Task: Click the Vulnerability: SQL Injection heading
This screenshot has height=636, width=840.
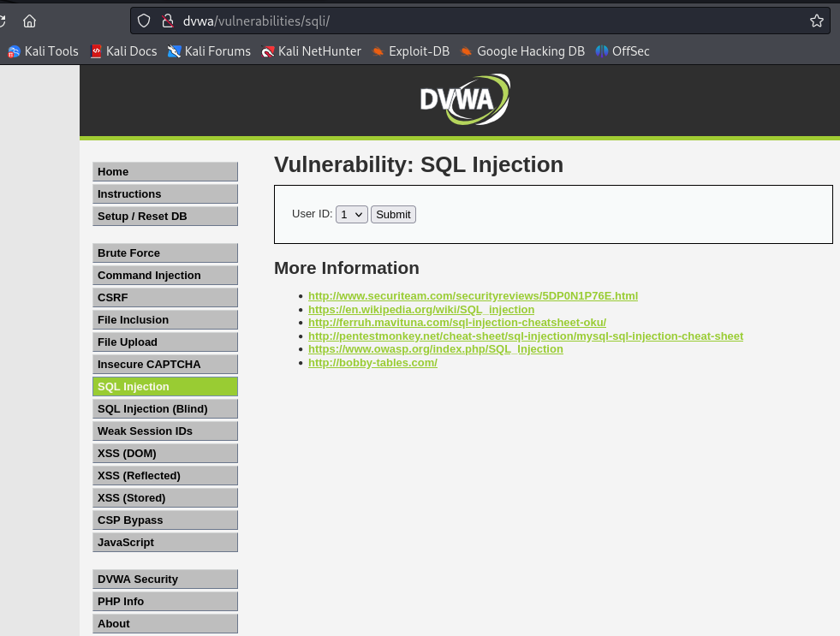Action: pyautogui.click(x=419, y=165)
